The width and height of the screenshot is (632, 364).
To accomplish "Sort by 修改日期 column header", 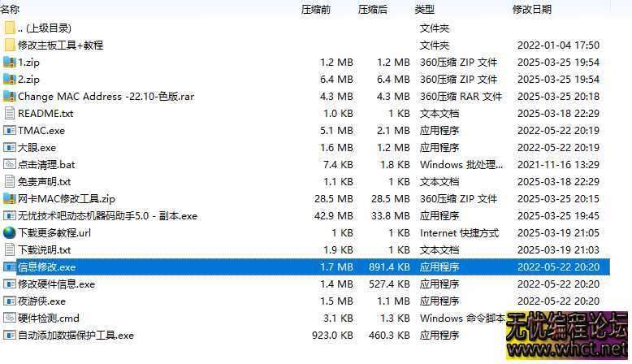I will tap(531, 10).
